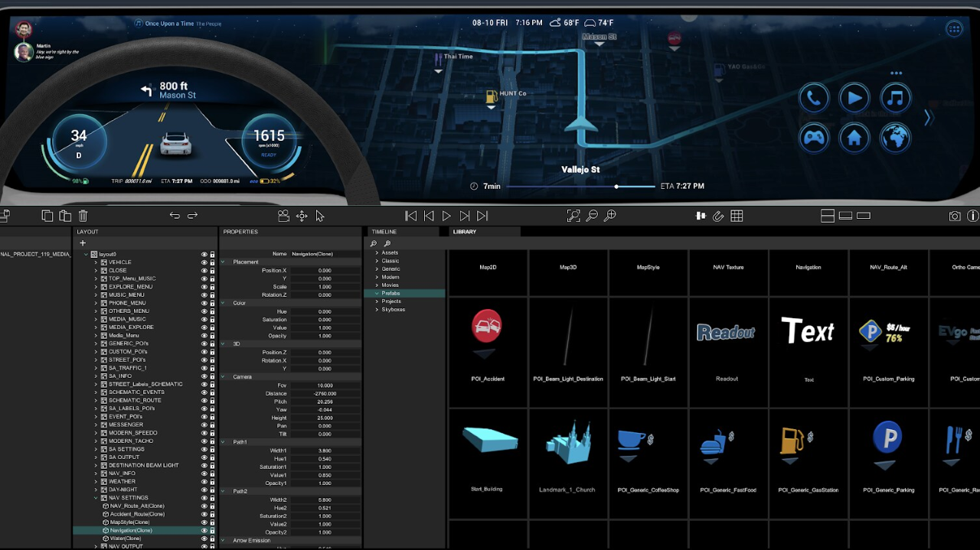Click the camera tool icon in toolbar

(283, 216)
